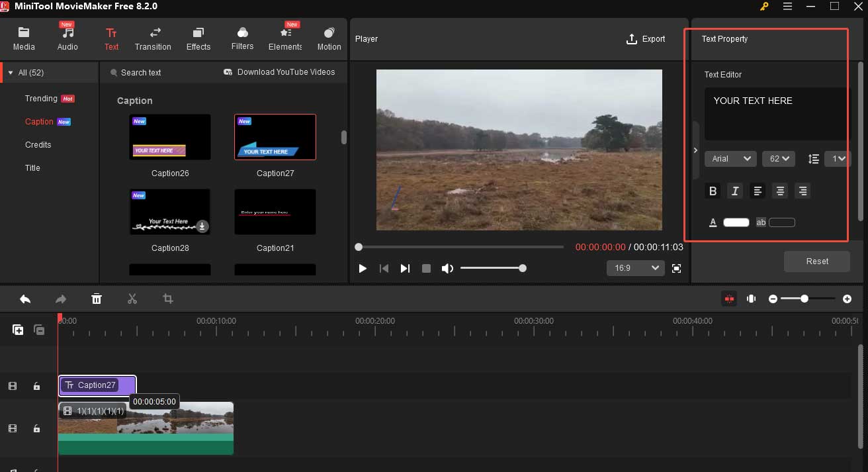Lock the video track
The width and height of the screenshot is (868, 472).
tap(36, 429)
